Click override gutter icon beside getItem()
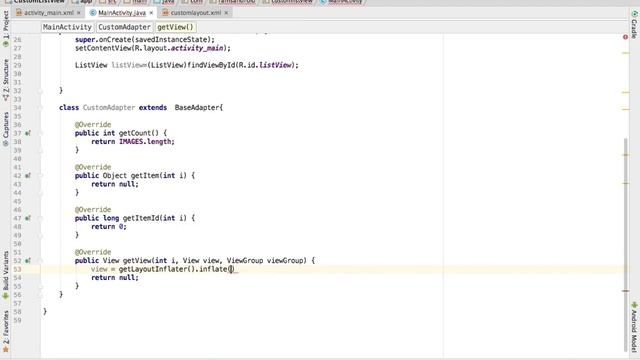Screen dimensions: 640x360 tap(28, 176)
